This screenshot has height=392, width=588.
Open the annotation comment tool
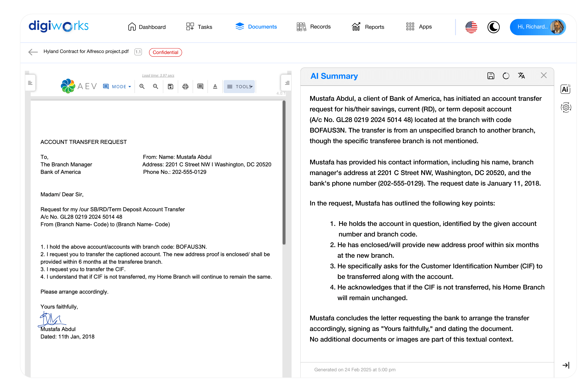click(x=200, y=87)
